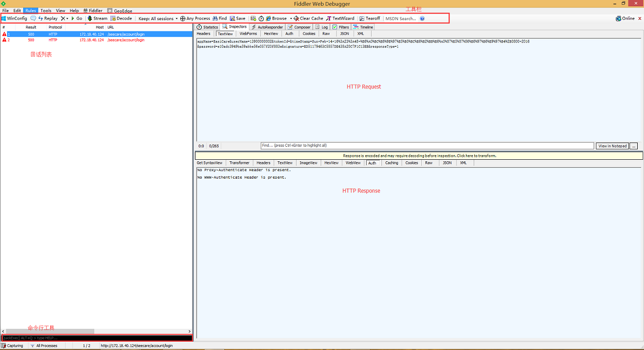Open the Get SyntaxView response tab
Screen dimensions: 644x350
click(x=210, y=163)
